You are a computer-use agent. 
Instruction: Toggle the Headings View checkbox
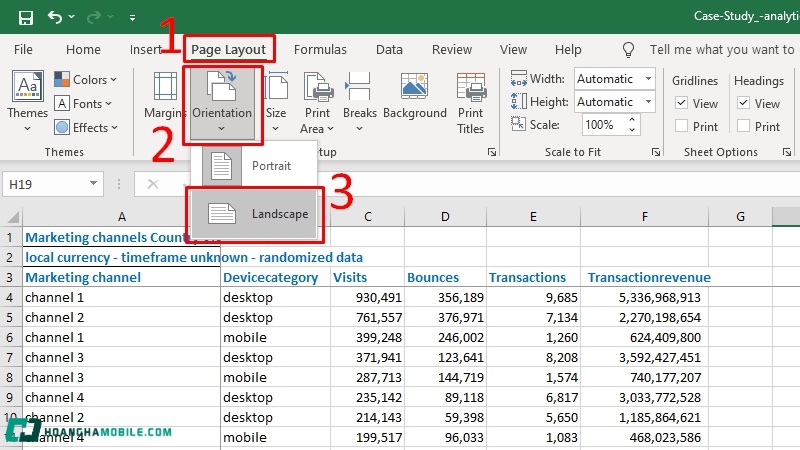click(744, 103)
